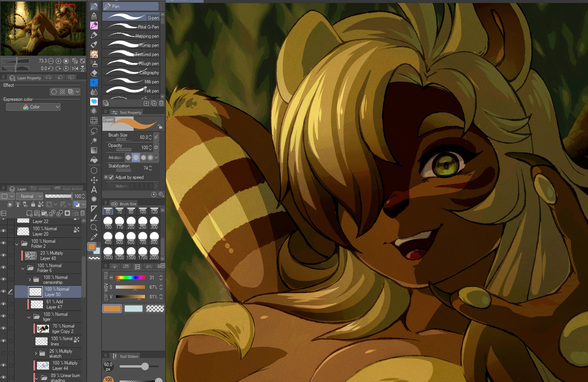Click the delete layer trash icon
This screenshot has width=588, height=382.
83,213
